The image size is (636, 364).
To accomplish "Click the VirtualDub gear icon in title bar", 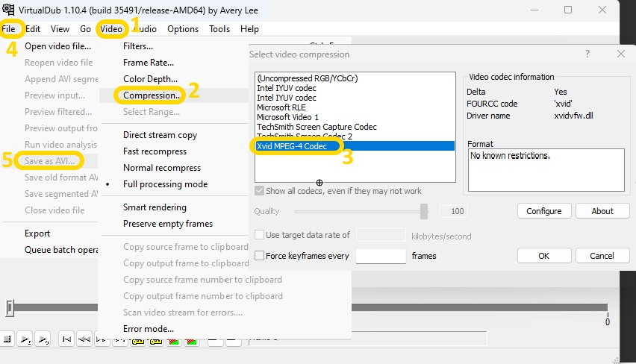I will click(7, 10).
